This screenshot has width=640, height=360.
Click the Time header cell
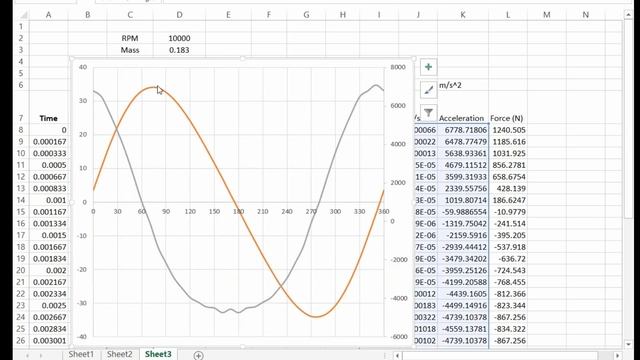click(x=49, y=118)
